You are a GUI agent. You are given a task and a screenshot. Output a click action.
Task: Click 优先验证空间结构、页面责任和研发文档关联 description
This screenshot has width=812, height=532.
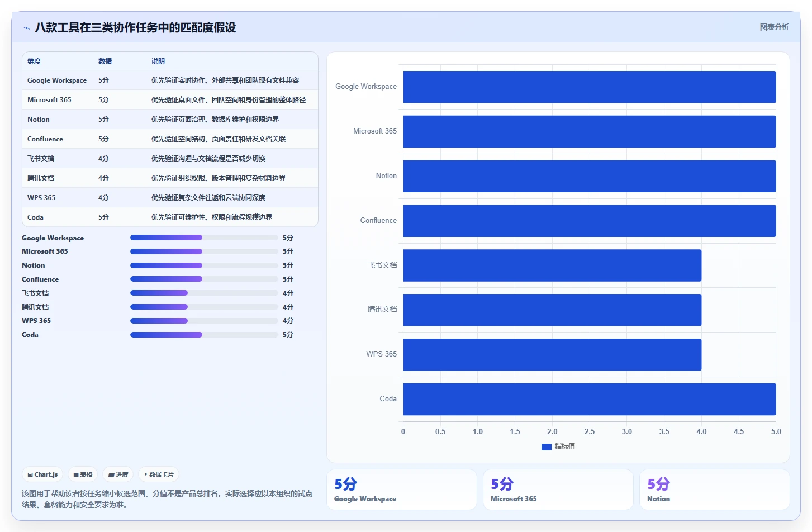(x=219, y=139)
